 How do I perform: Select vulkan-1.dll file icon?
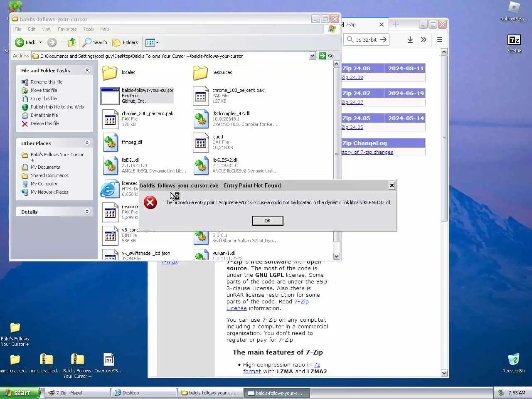click(x=201, y=254)
